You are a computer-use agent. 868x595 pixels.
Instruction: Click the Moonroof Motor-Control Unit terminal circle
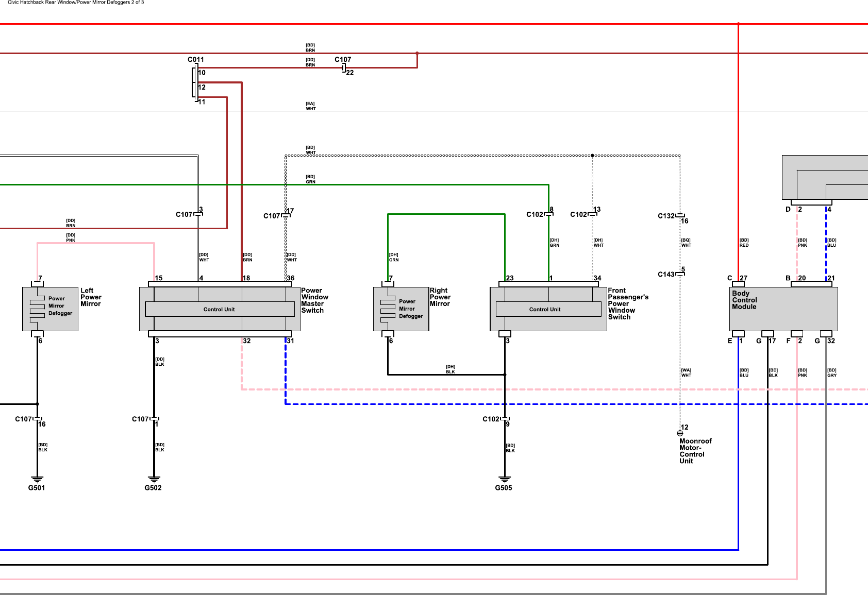[680, 433]
